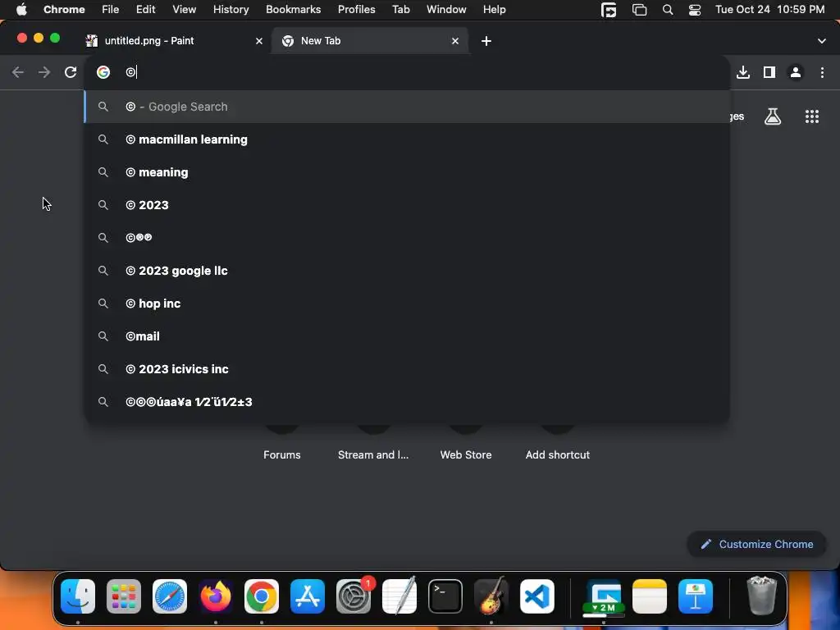The image size is (840, 630).
Task: Switch to untitled.png - Paint tab
Action: pyautogui.click(x=173, y=41)
